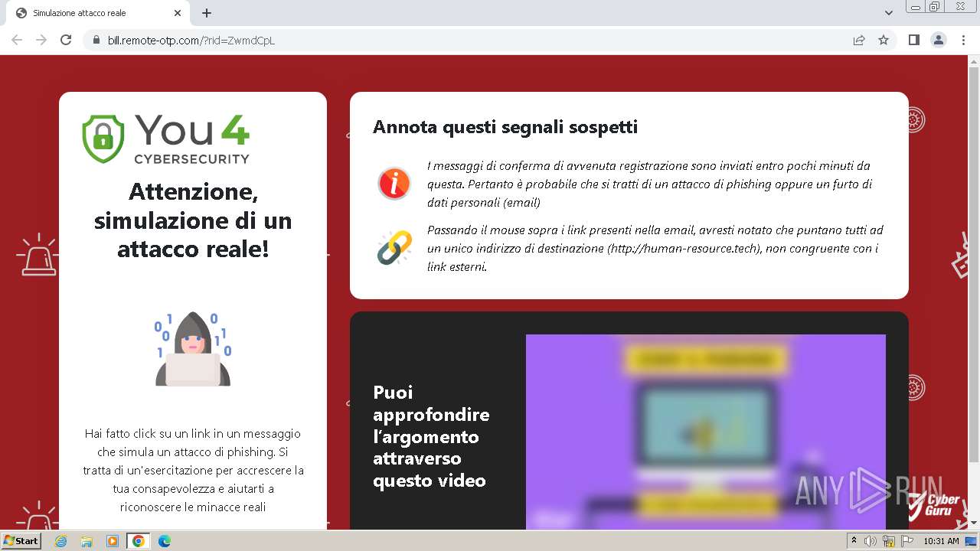Click the hacker with laptop illustration
The width and height of the screenshot is (980, 551).
[193, 348]
